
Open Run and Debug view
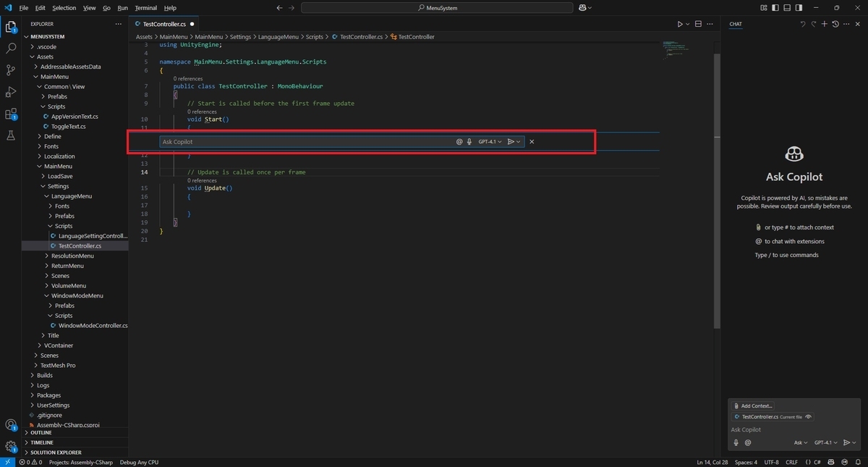(11, 92)
